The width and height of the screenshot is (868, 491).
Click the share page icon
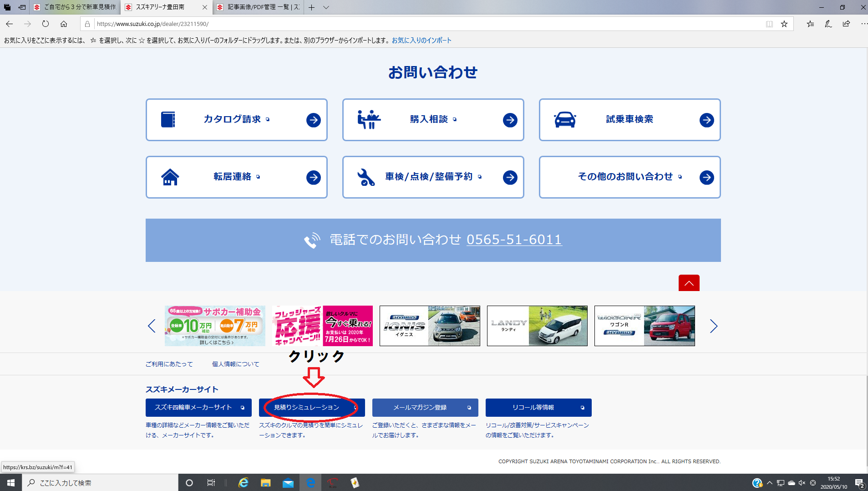pyautogui.click(x=846, y=24)
